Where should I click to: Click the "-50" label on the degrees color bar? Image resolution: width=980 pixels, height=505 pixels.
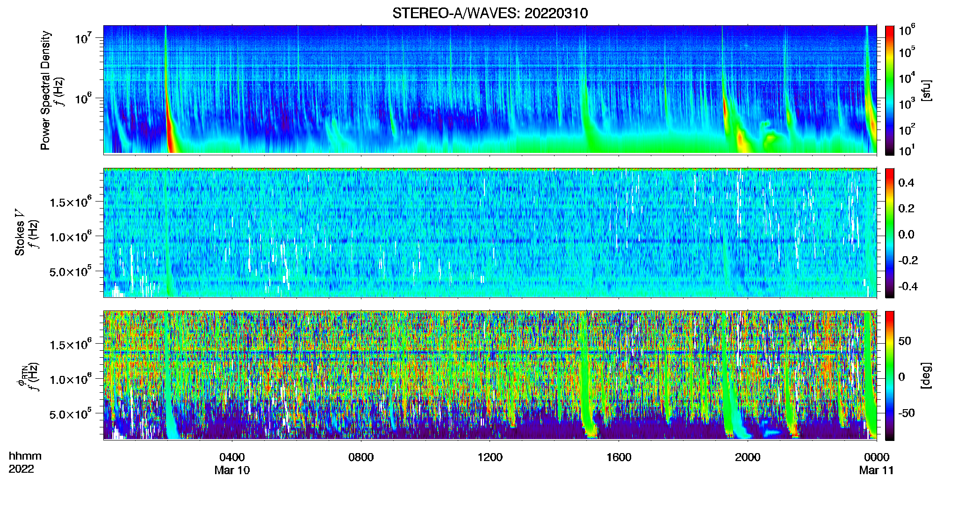[x=907, y=413]
